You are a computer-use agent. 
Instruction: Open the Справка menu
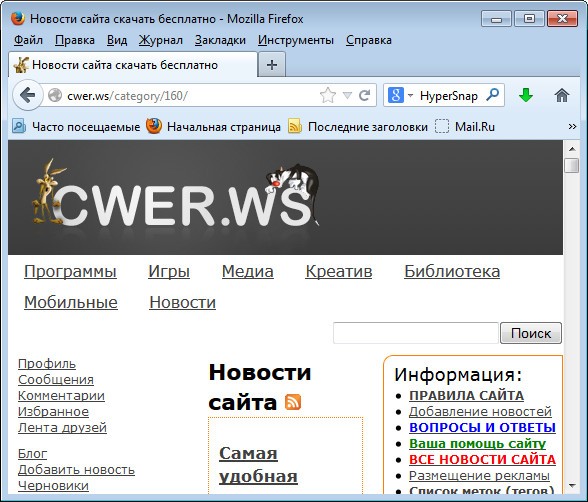(x=369, y=40)
